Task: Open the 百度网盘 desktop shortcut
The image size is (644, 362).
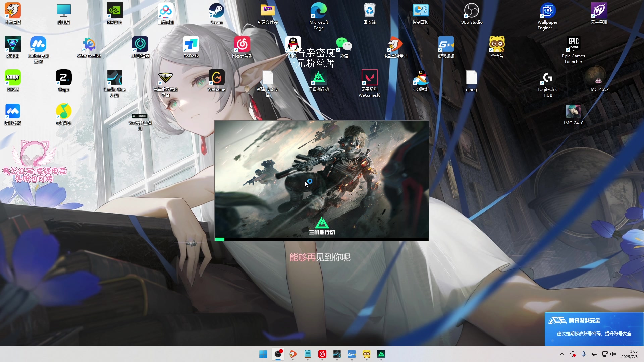Action: pos(166,13)
